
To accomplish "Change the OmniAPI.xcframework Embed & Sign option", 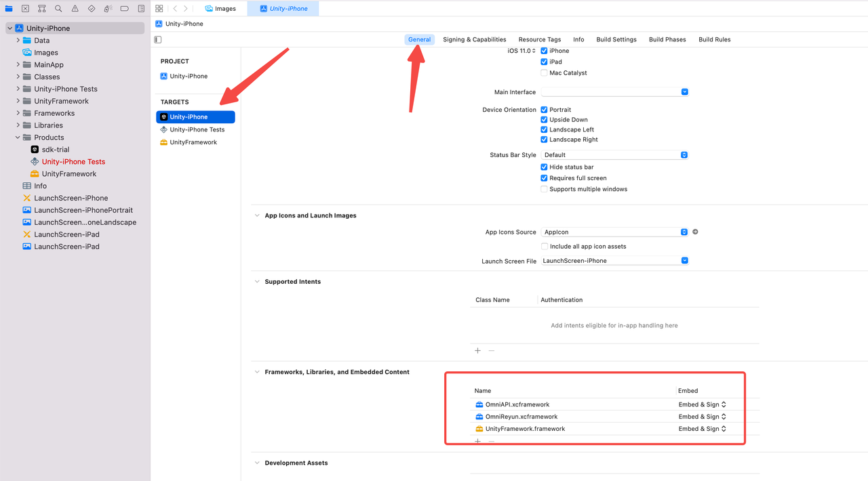I will 703,404.
